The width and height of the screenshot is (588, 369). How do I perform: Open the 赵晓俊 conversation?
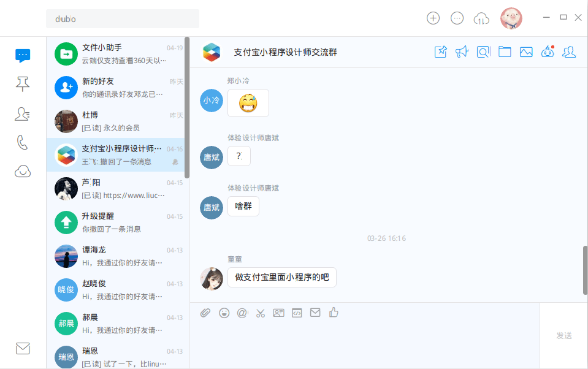point(116,290)
